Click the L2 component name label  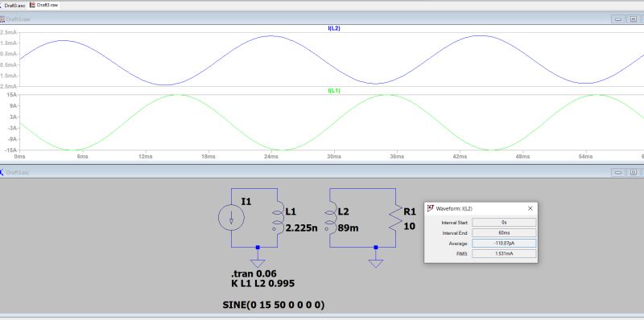pos(344,211)
